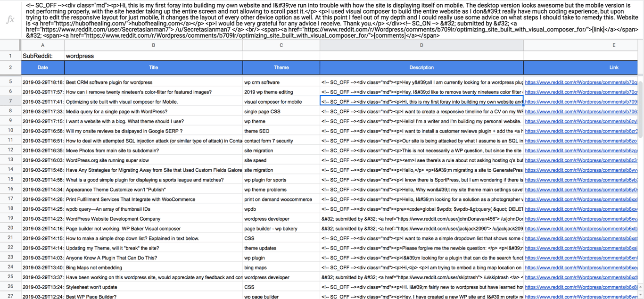Select theme cell 'site speed'
The width and height of the screenshot is (644, 299).
[x=281, y=160]
